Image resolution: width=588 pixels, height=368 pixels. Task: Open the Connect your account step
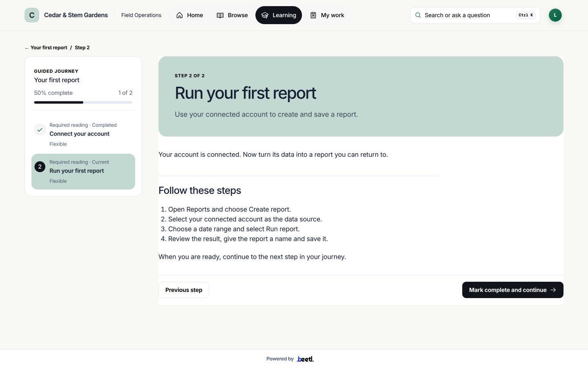(83, 135)
